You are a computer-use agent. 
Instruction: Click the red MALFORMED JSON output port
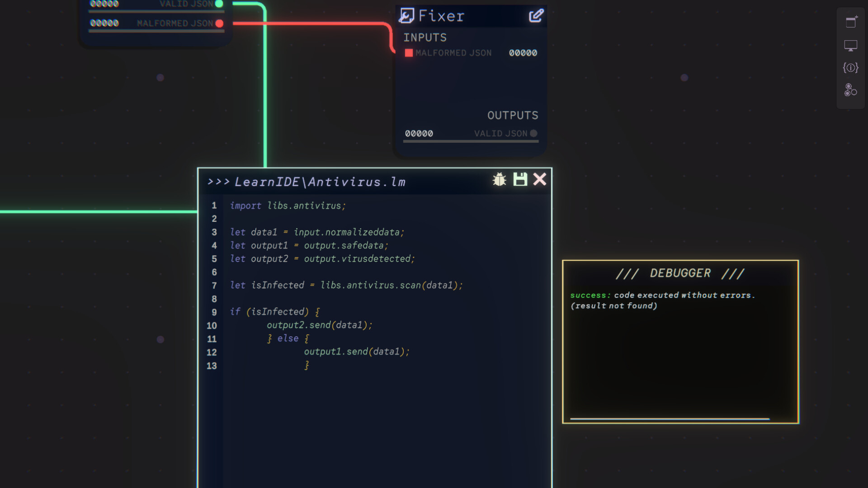(x=220, y=24)
